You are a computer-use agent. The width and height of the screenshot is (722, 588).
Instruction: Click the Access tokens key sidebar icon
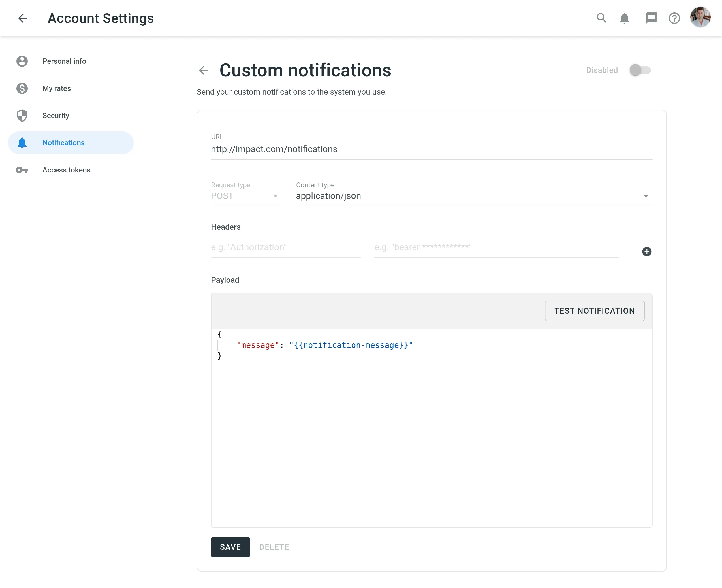click(x=22, y=170)
